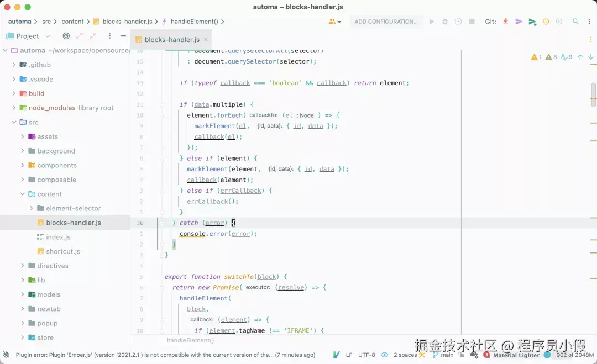
Task: Open the Code With Me users icon
Action: pyautogui.click(x=334, y=22)
